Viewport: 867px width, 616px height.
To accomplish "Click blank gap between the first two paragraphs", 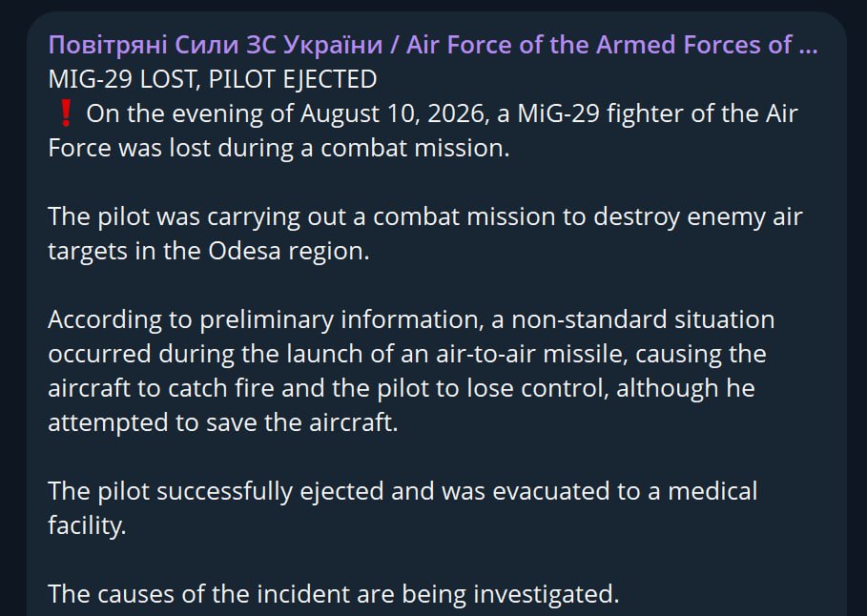I will (424, 182).
